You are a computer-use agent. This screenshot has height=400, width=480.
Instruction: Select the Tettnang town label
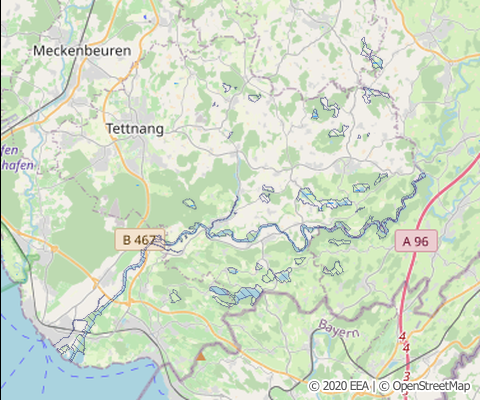(x=135, y=129)
